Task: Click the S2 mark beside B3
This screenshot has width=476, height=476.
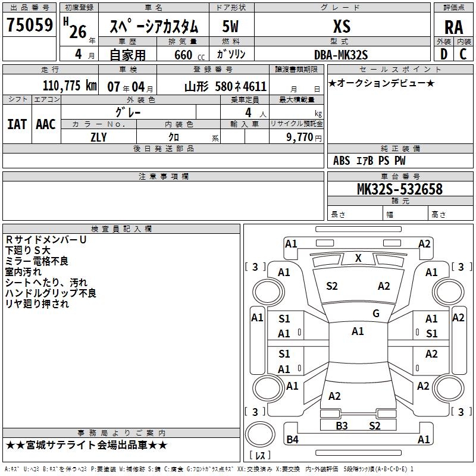Action: click(x=375, y=426)
